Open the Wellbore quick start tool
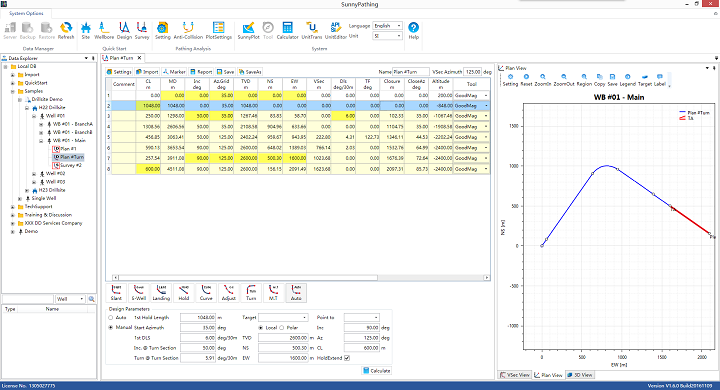 (x=104, y=30)
